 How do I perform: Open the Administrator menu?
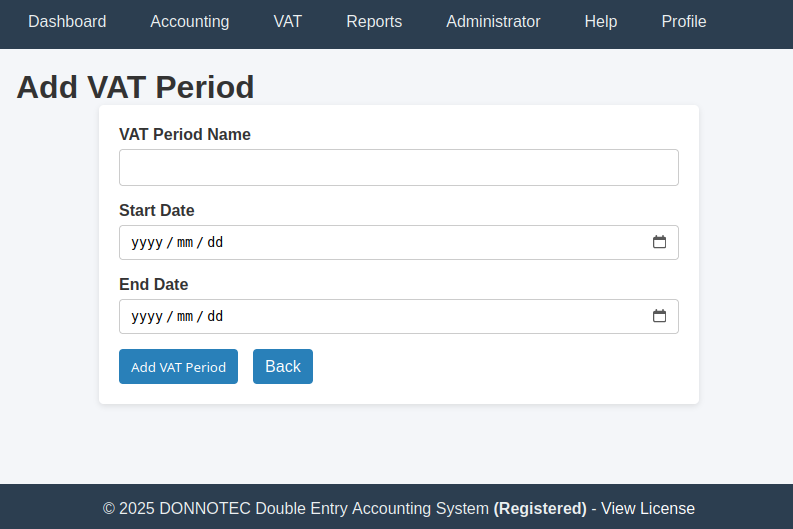coord(493,22)
